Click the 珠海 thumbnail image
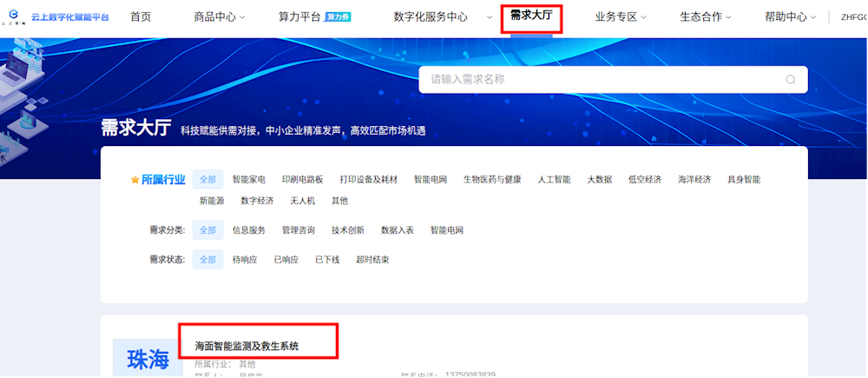 148,358
